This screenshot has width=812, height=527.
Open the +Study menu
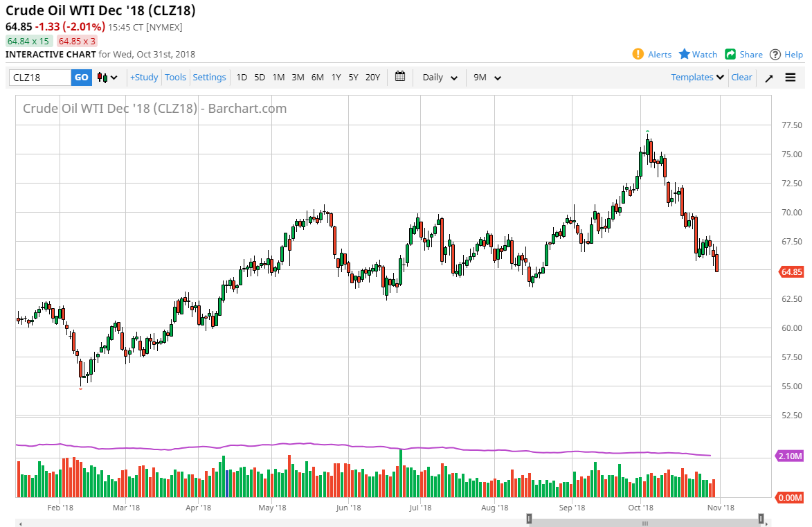click(x=143, y=78)
